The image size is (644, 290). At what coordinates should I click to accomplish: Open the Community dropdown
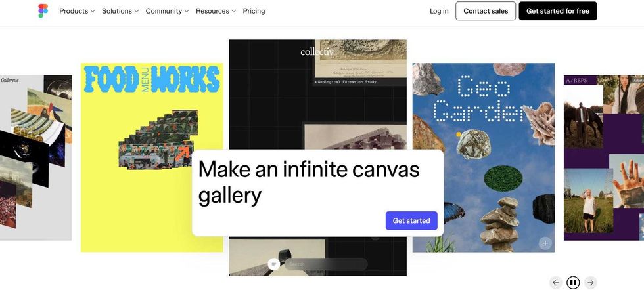167,11
